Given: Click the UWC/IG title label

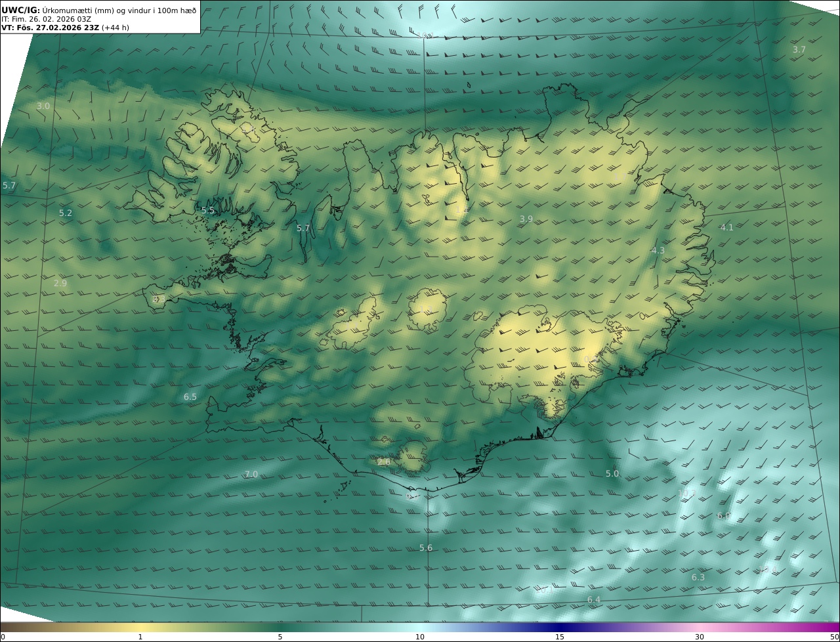Looking at the screenshot, I should coord(21,10).
